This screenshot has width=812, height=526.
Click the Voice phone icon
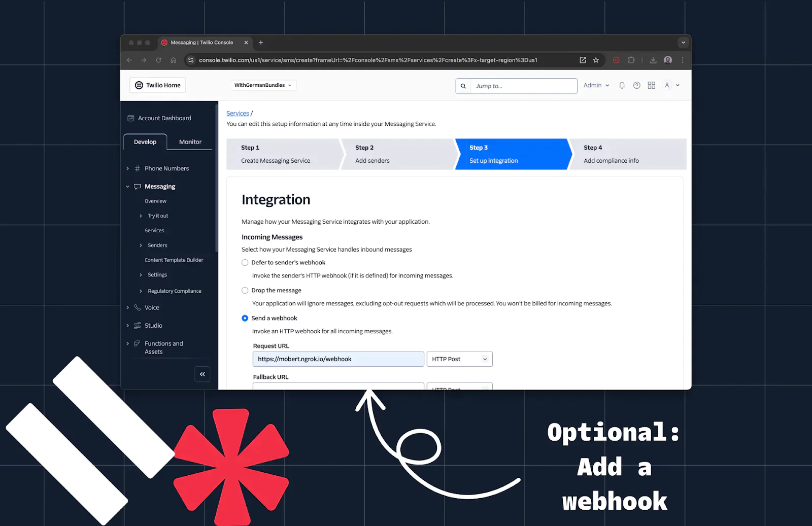137,307
